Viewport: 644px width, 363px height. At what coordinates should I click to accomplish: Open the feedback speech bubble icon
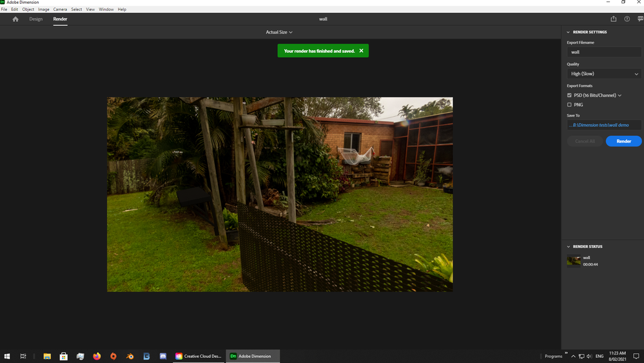click(640, 19)
